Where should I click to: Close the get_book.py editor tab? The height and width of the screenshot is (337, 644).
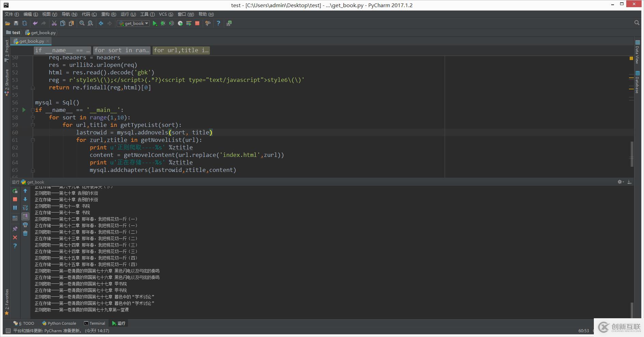coord(48,41)
